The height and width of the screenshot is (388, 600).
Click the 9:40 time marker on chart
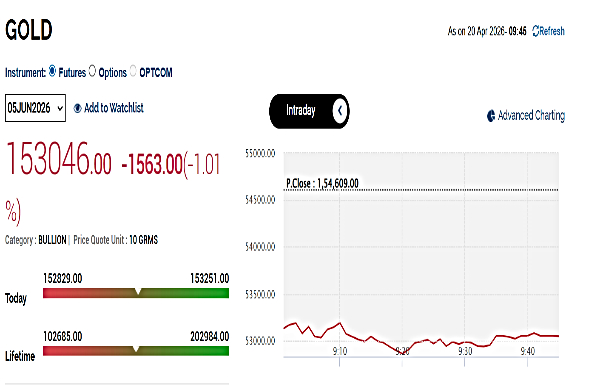click(528, 351)
